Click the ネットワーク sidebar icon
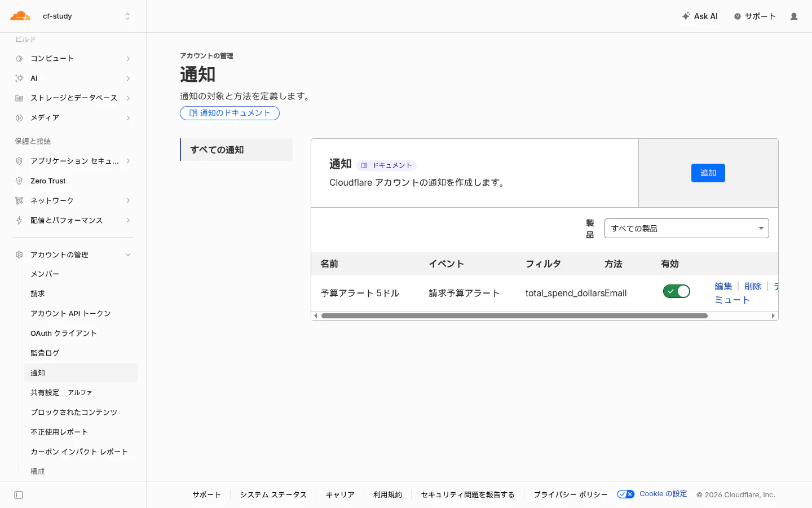812x508 pixels. pyautogui.click(x=19, y=200)
